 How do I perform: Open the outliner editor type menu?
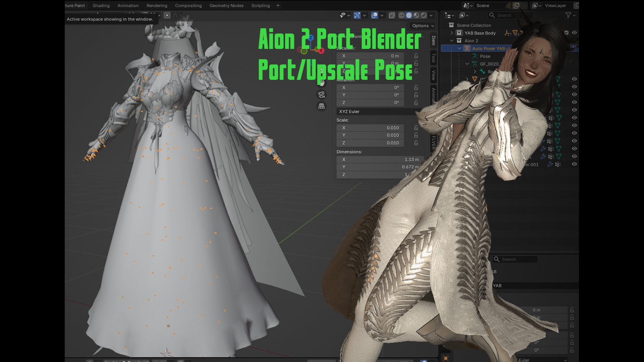click(x=449, y=15)
